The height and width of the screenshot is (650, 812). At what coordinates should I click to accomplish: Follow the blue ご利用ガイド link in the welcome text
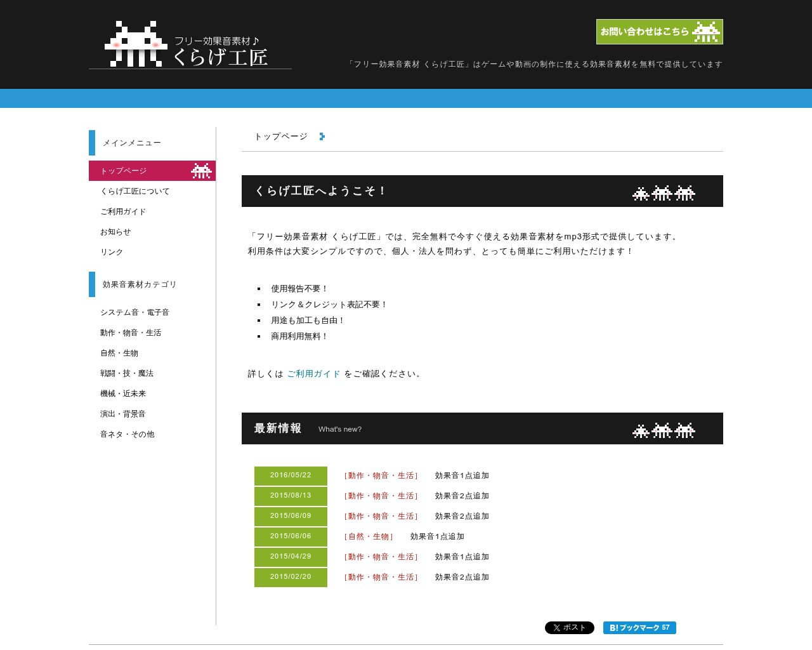[313, 374]
